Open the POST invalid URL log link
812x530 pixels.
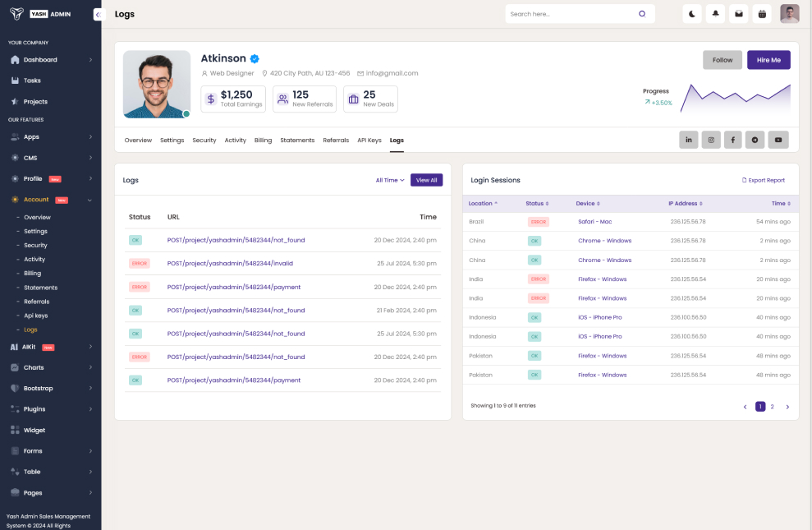pyautogui.click(x=230, y=263)
